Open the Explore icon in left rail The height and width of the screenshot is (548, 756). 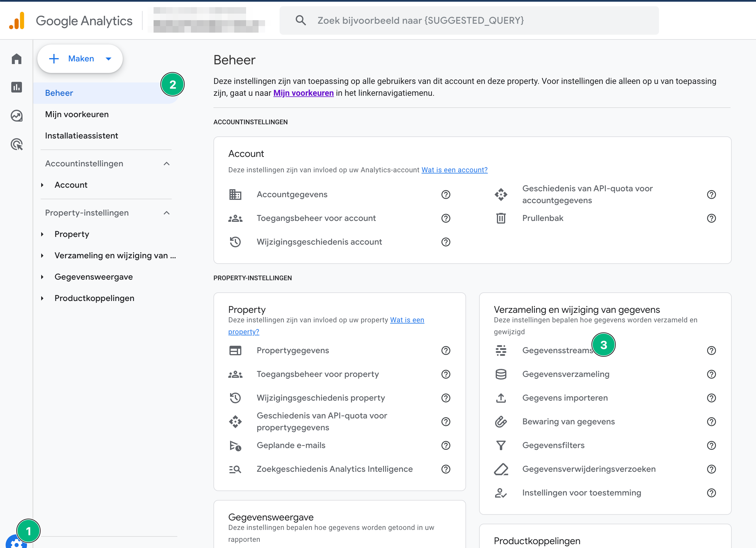[16, 116]
